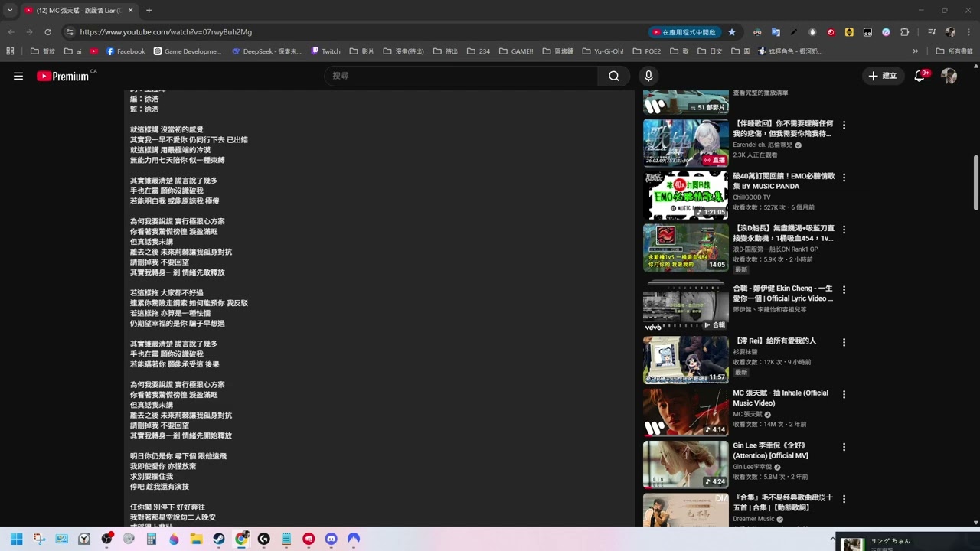Click 在應用程式中開啟 open in app button
980x551 pixels.
[x=684, y=32]
